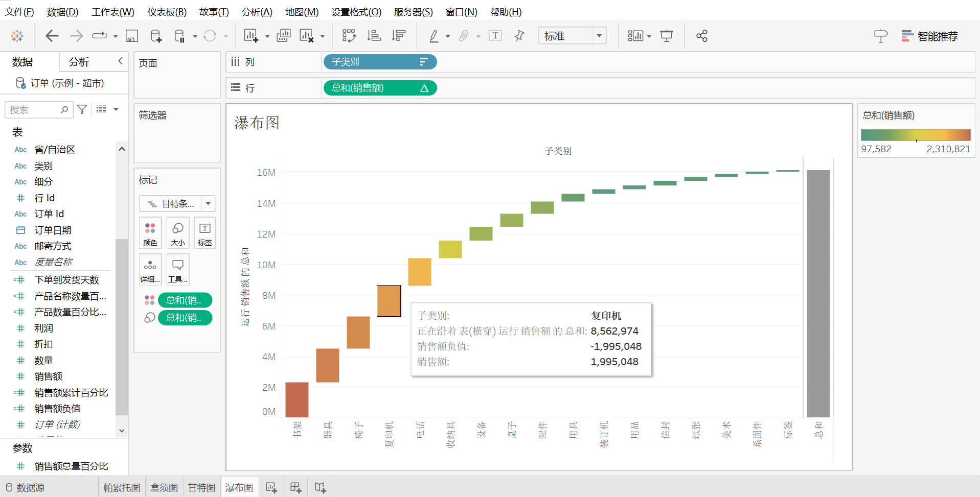Click the undo back arrow
Screen dimensions: 980x497
point(52,36)
